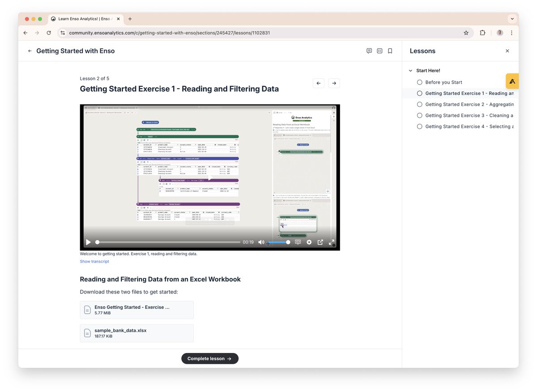Click browser back arrow
Screen dimensions: 537x392
(x=26, y=33)
